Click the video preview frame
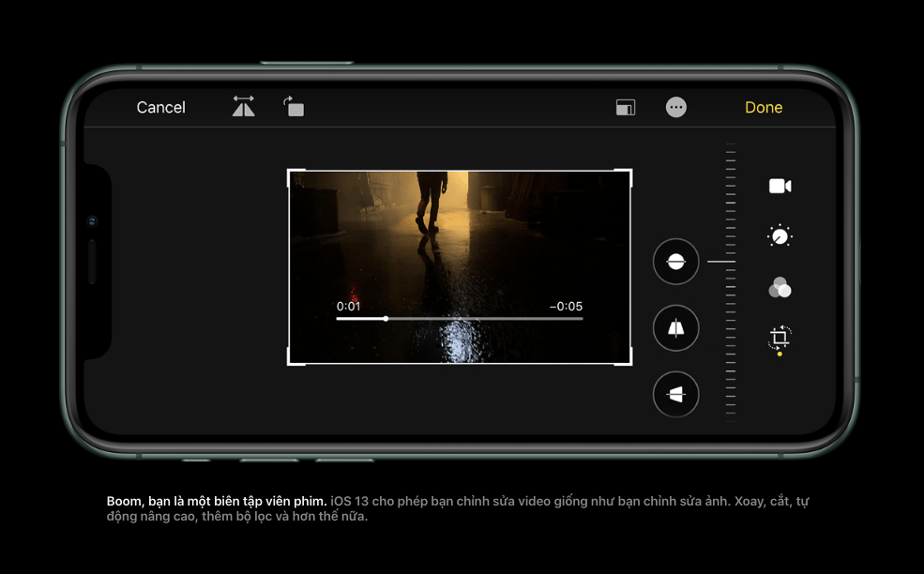 click(x=460, y=267)
